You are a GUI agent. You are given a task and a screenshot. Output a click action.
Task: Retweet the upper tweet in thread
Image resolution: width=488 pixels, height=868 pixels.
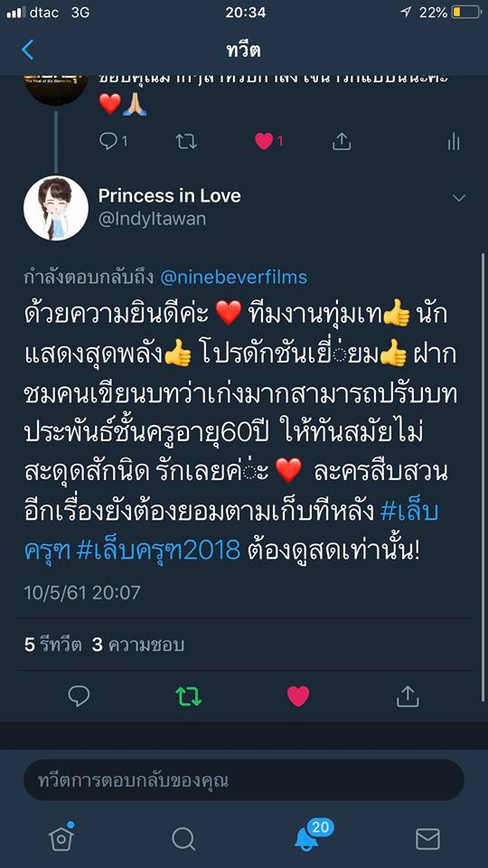click(x=186, y=142)
